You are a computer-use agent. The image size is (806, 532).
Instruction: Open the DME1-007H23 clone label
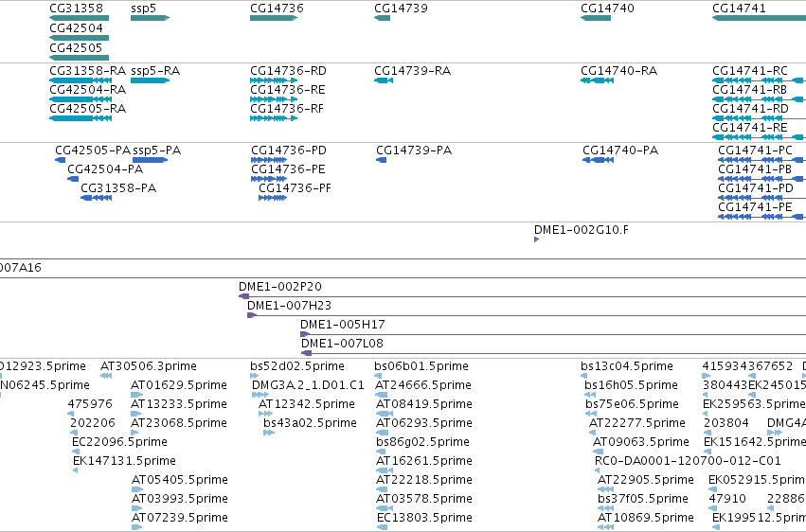[289, 306]
